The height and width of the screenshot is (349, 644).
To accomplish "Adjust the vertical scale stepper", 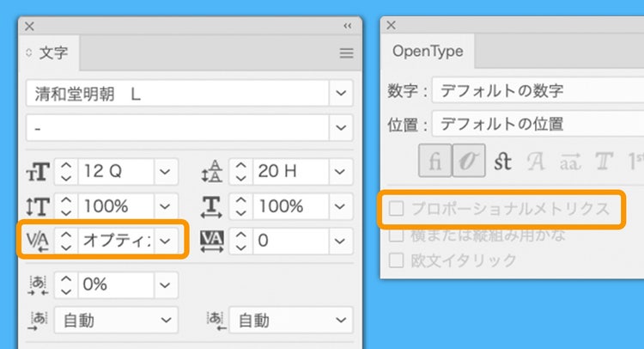I will tap(66, 206).
